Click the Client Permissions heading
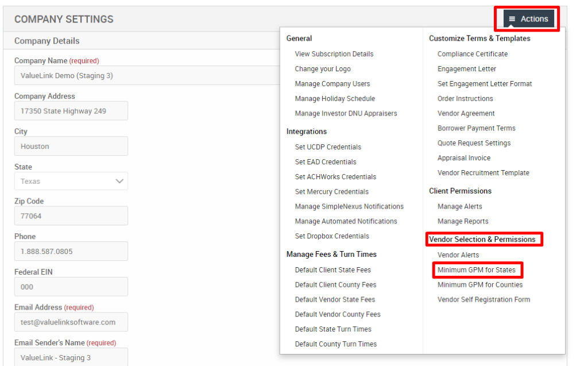The height and width of the screenshot is (366, 588). pos(460,191)
